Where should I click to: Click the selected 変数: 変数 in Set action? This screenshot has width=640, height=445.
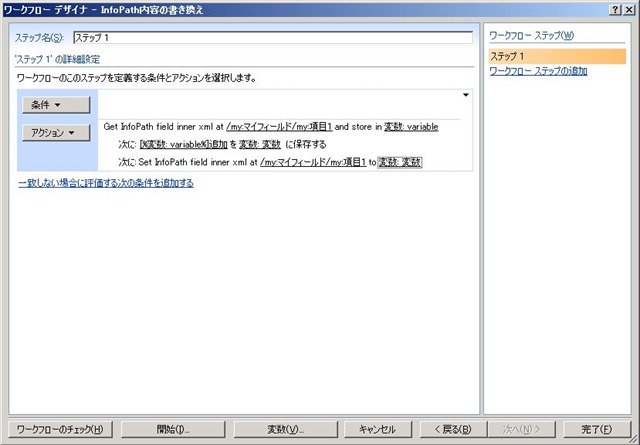click(400, 162)
